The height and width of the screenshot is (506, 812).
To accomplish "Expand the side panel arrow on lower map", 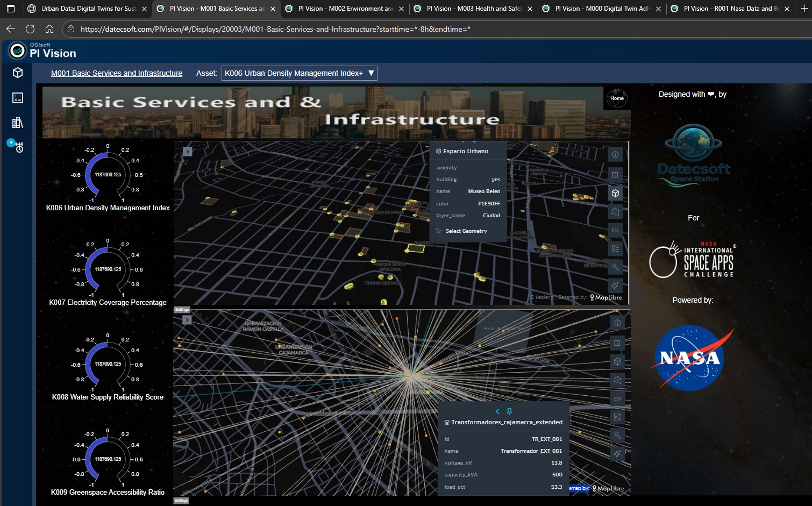I will point(187,320).
